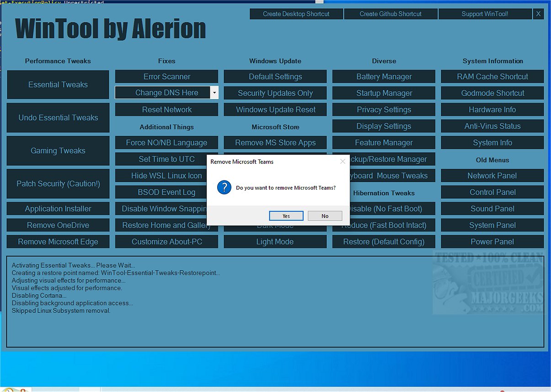
Task: Click Support WinTool! button
Action: click(485, 14)
